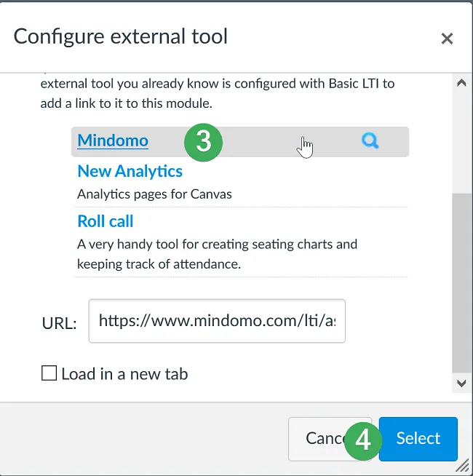Click the scrollbar up arrow
The height and width of the screenshot is (476, 473).
click(x=461, y=83)
